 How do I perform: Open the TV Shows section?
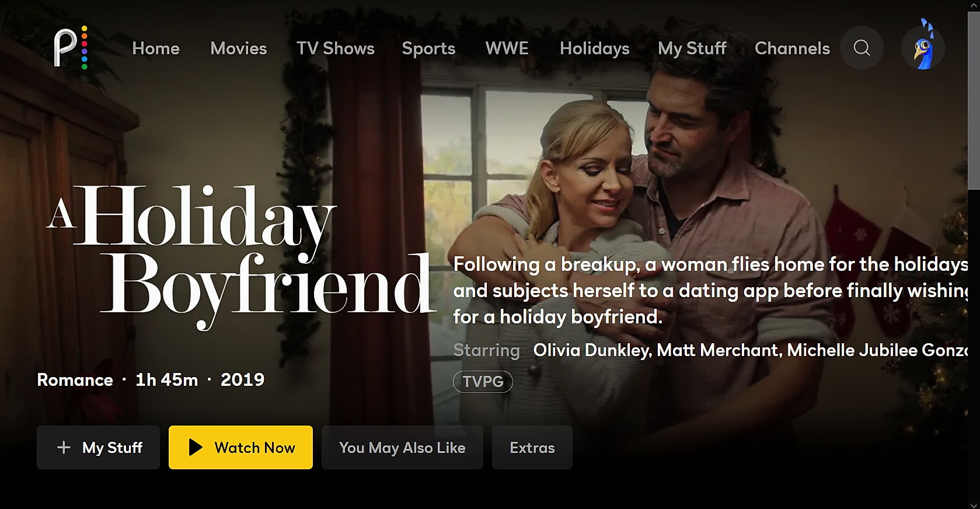pos(336,48)
